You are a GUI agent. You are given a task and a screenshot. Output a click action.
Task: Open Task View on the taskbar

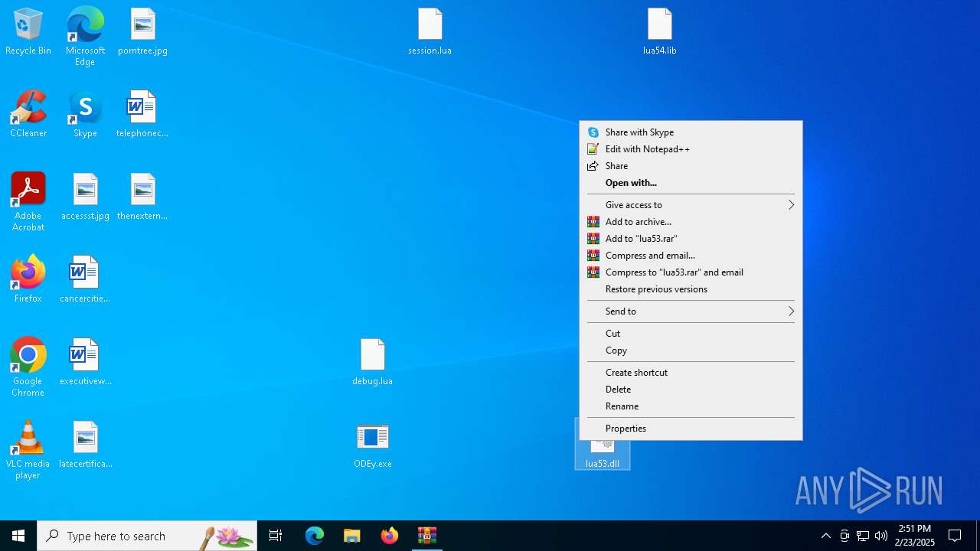point(276,536)
